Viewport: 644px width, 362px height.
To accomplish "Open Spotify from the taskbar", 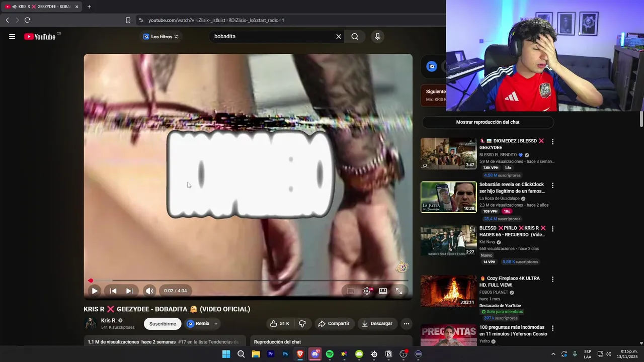I will pos(330,354).
